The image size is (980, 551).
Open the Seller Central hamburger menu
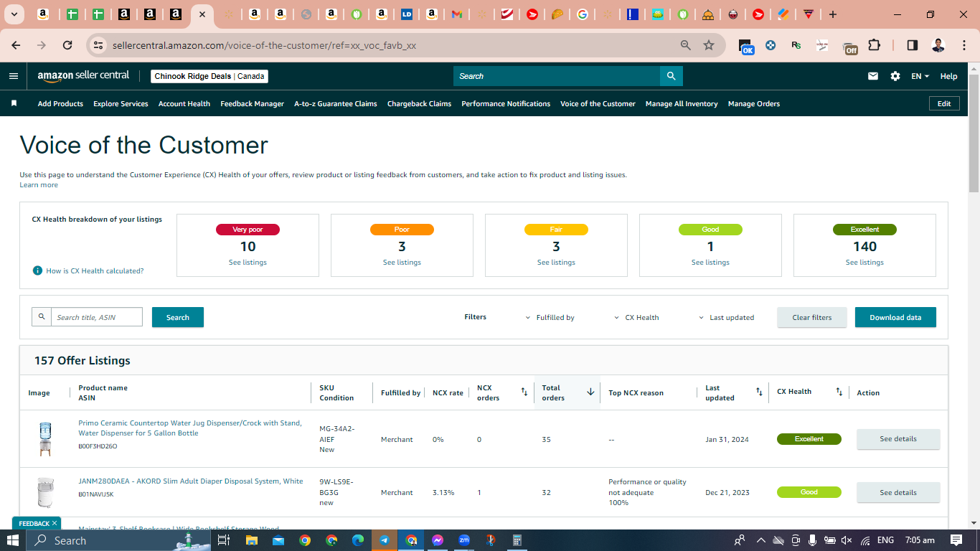pos(14,76)
